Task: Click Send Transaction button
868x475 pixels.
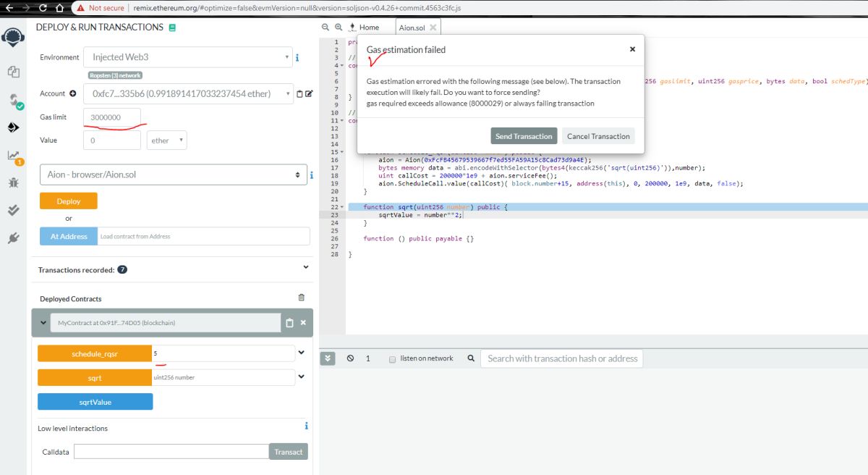Action: point(524,136)
